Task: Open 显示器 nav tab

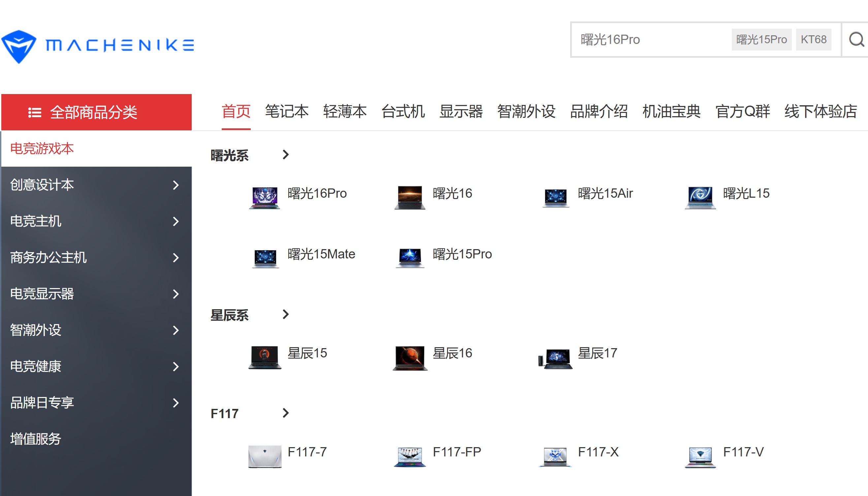Action: [x=461, y=112]
